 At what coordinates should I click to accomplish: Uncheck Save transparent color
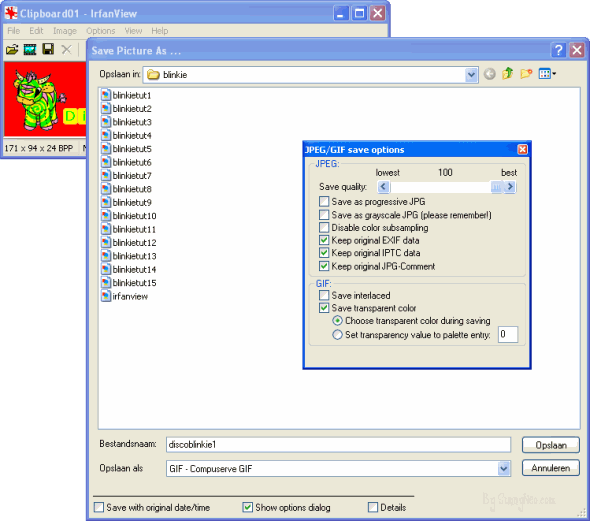pos(324,308)
